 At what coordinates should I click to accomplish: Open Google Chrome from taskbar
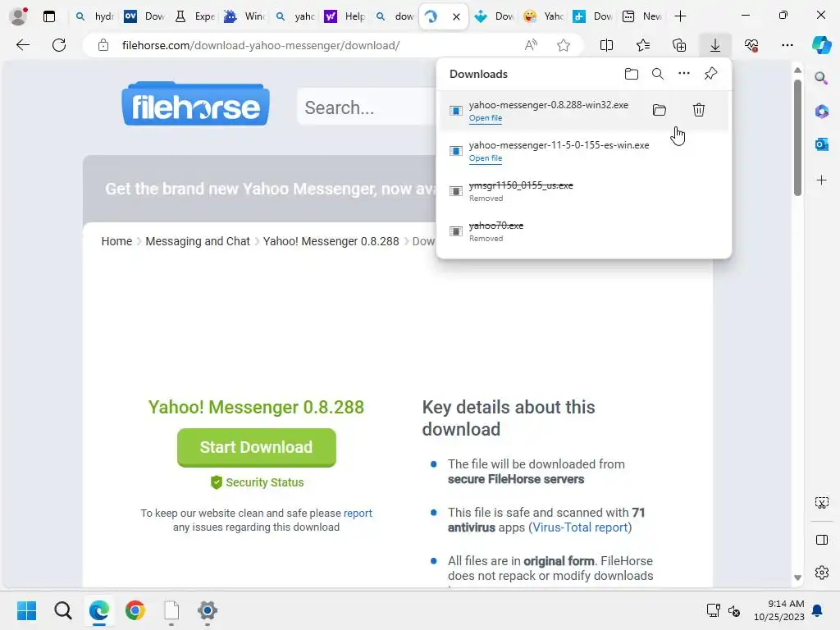coord(135,610)
